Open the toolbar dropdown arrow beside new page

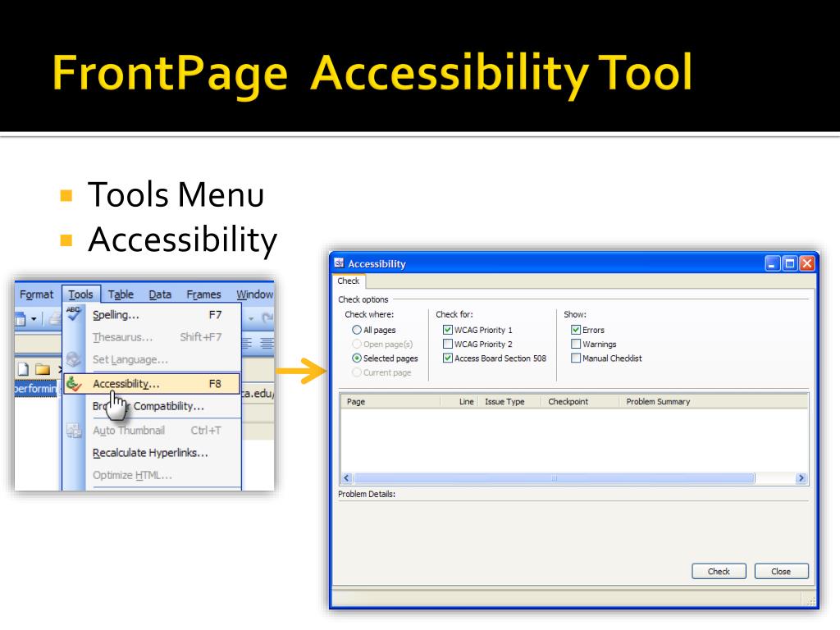[33, 319]
